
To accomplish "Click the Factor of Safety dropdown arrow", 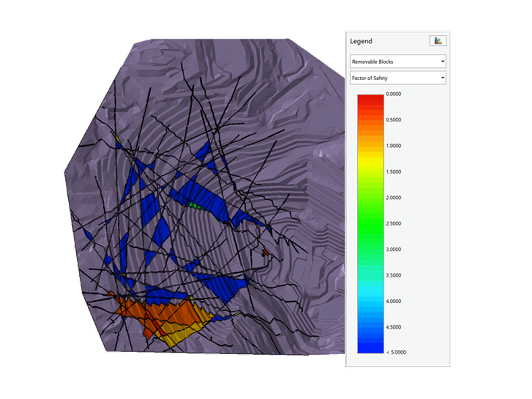I will tap(442, 78).
